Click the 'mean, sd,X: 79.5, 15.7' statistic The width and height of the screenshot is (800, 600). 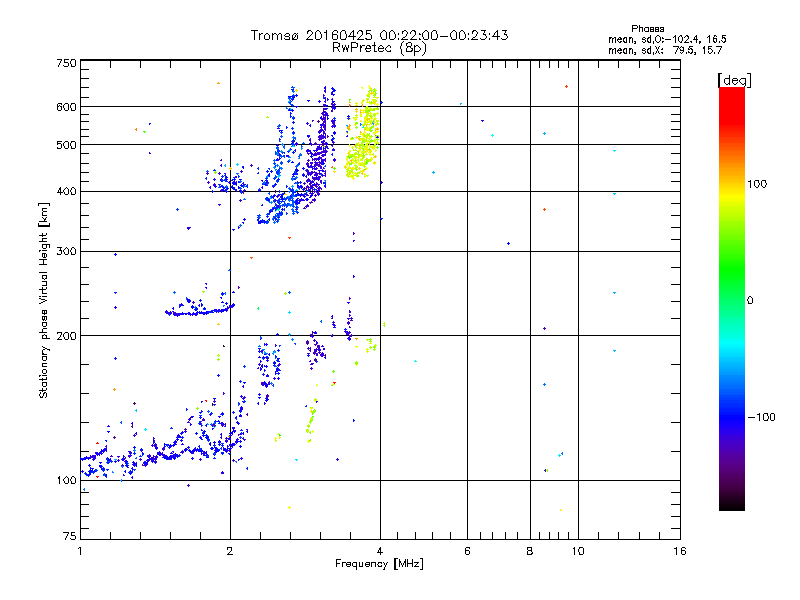(x=665, y=50)
